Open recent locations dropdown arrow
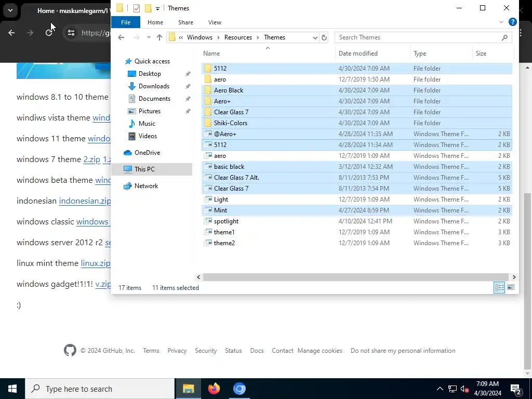Screen dimensions: 532x399 click(149, 37)
